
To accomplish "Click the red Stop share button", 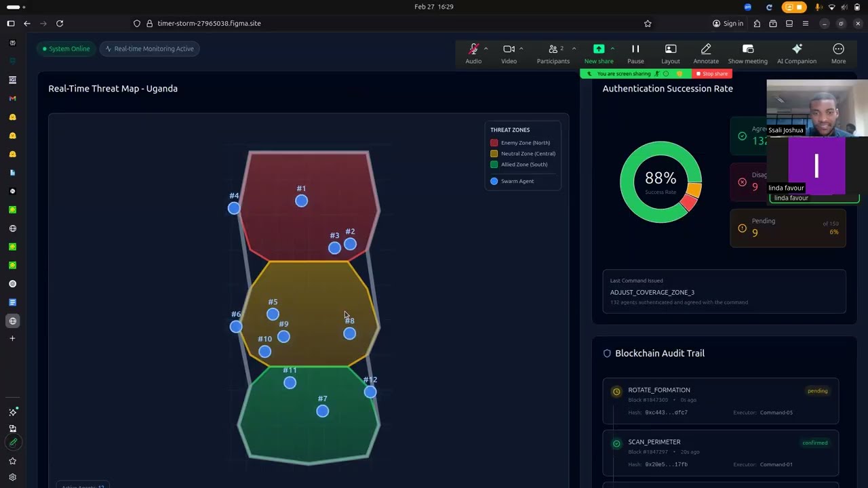I will coord(712,74).
